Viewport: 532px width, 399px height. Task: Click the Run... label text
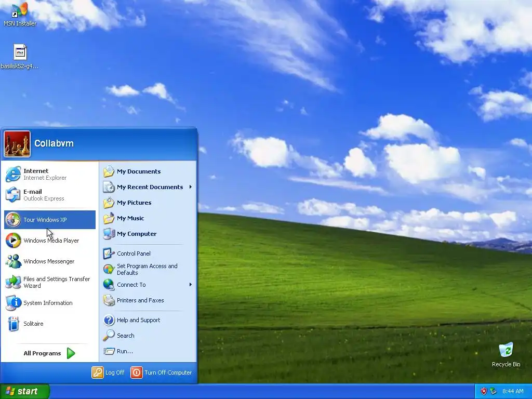[x=125, y=351]
